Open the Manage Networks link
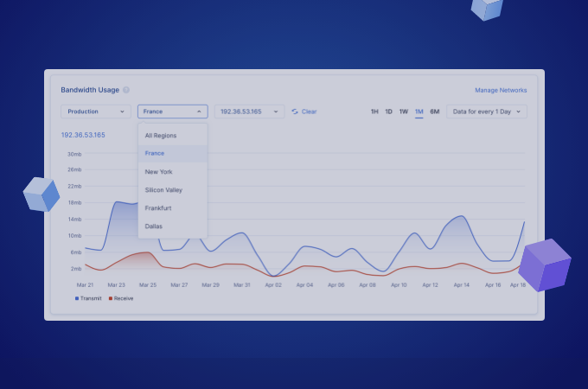Image resolution: width=588 pixels, height=389 pixels. click(501, 90)
